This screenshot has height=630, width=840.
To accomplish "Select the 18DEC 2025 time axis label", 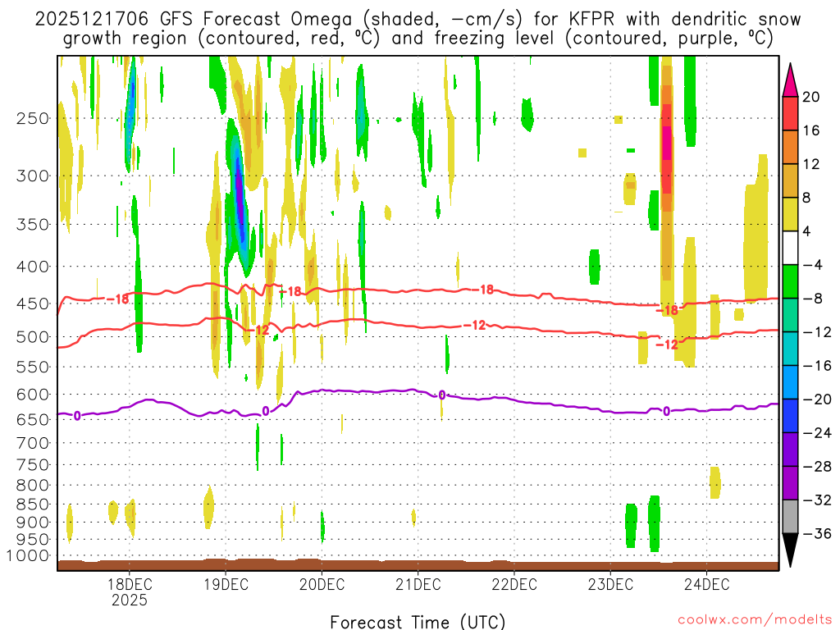I will [130, 591].
